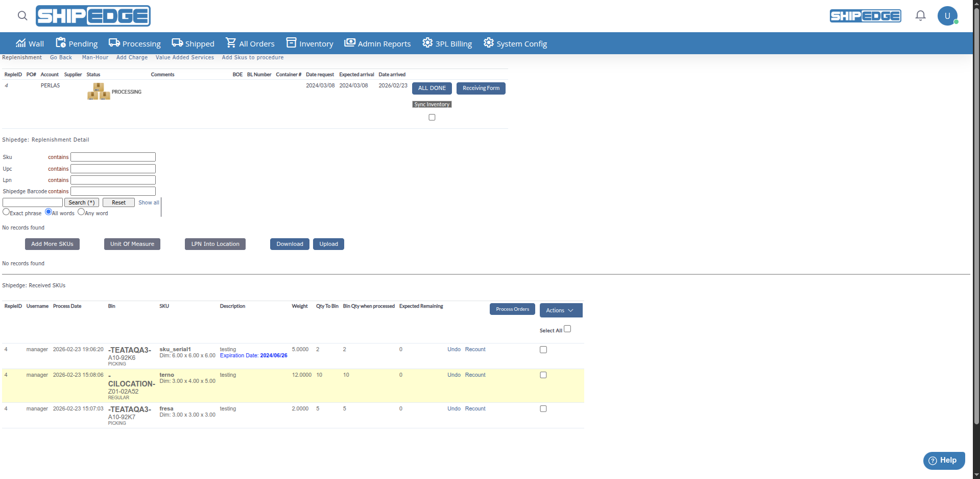Select the Exact phrase radio button
The height and width of the screenshot is (479, 980).
(6, 212)
